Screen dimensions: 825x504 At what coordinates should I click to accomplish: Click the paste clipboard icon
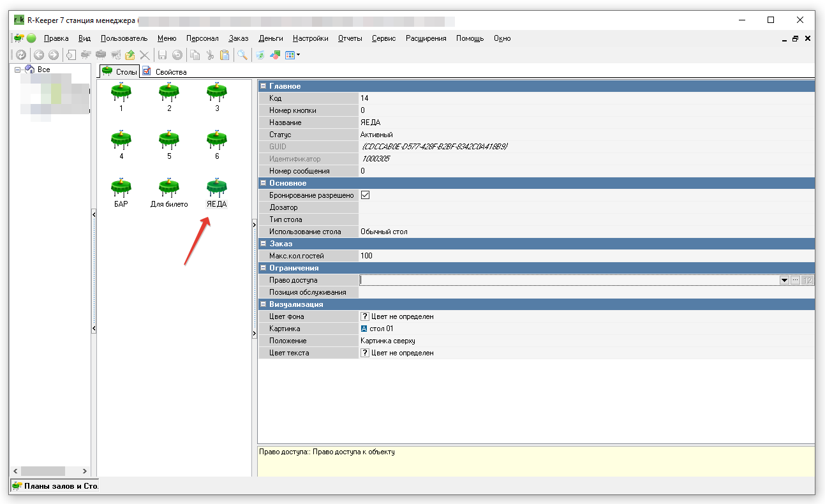[x=224, y=56]
